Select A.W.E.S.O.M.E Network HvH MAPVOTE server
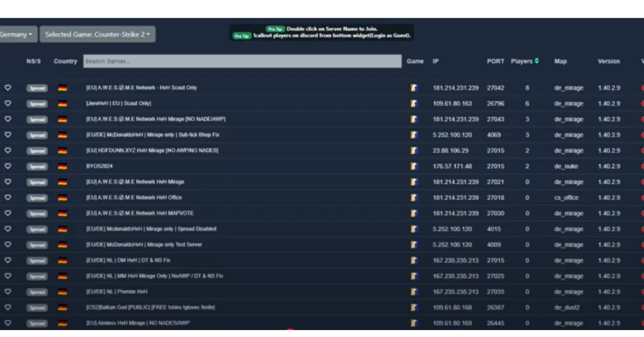 coord(140,213)
